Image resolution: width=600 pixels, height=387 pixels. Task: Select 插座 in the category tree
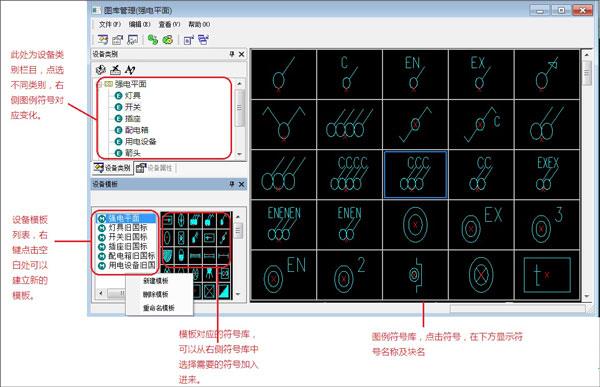133,119
